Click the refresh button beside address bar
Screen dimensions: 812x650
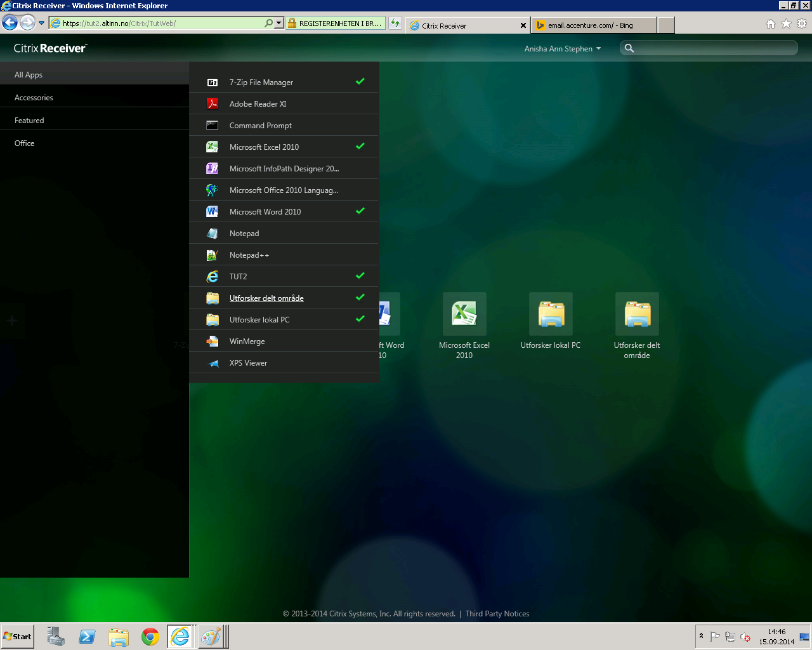(395, 23)
